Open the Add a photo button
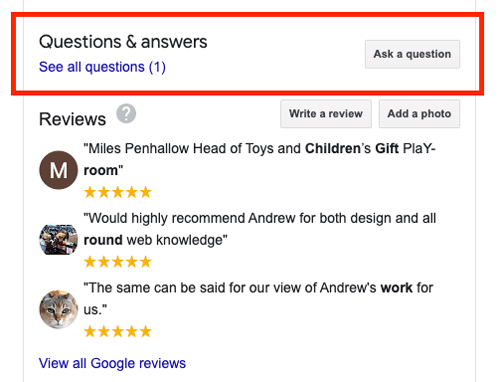Viewport: 500px width, 382px height. [x=419, y=114]
